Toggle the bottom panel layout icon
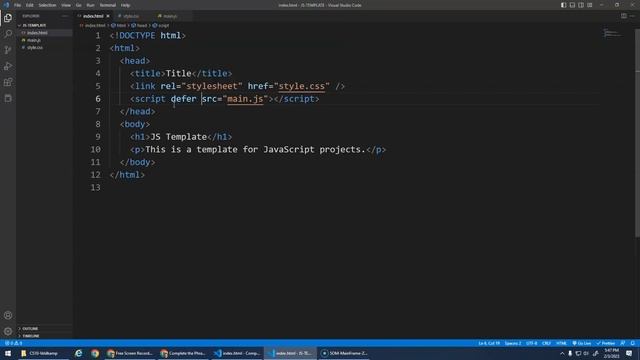 pyautogui.click(x=572, y=5)
